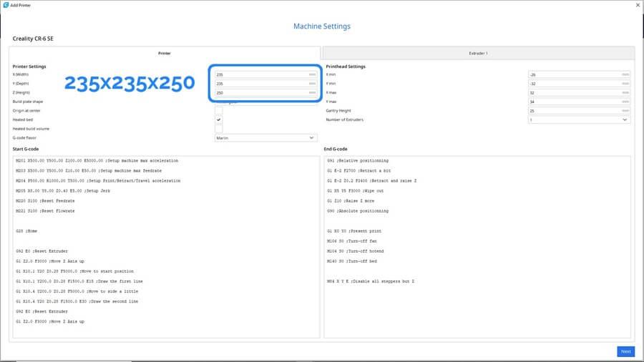This screenshot has width=644, height=362.
Task: Open the G-code flavor dropdown
Action: [x=265, y=137]
